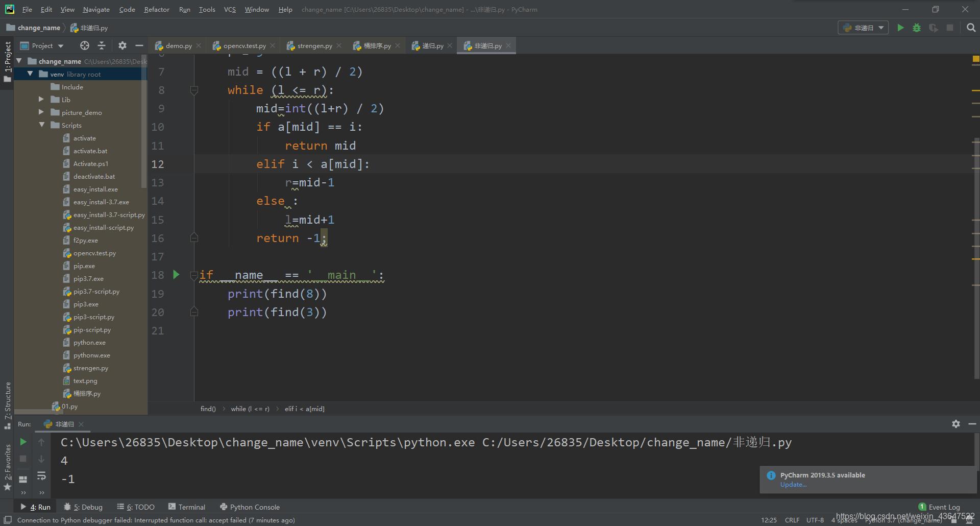
Task: Open the Terminal tool window
Action: coord(187,507)
